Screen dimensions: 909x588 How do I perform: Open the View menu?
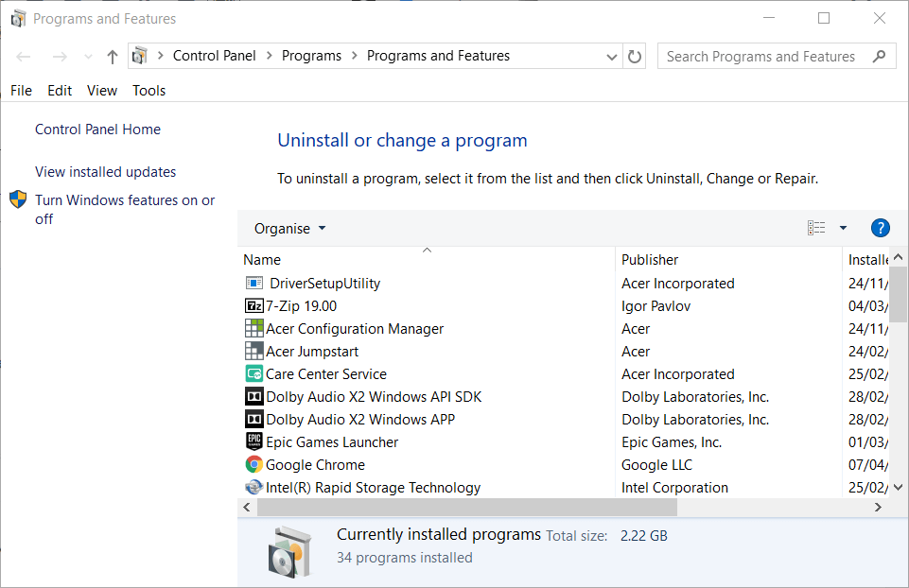click(x=101, y=90)
